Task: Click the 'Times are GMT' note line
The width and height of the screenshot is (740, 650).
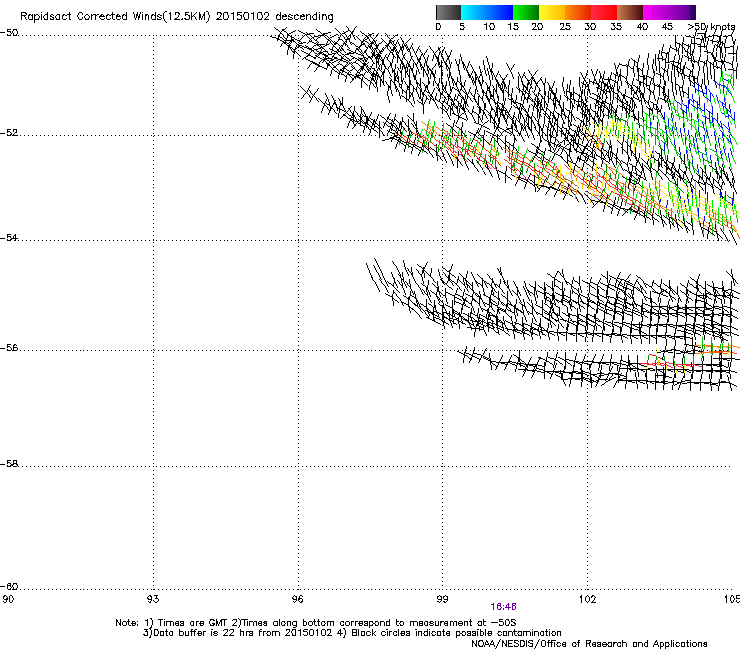Action: [x=316, y=623]
